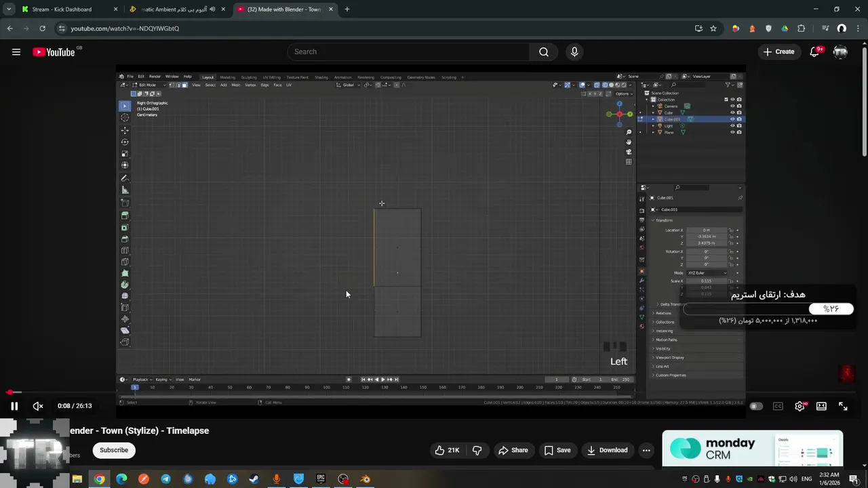
Task: Click the Google Drive extension icon
Action: point(785,28)
